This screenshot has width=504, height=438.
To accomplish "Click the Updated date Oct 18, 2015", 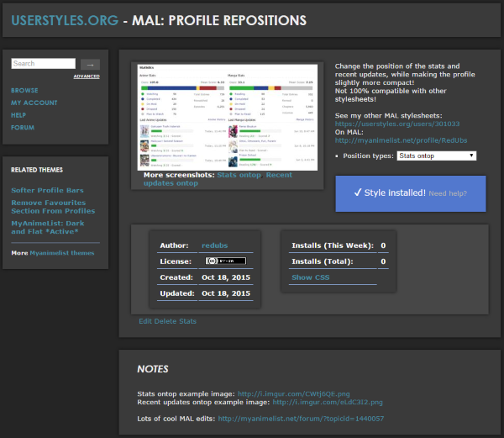I will 226,293.
